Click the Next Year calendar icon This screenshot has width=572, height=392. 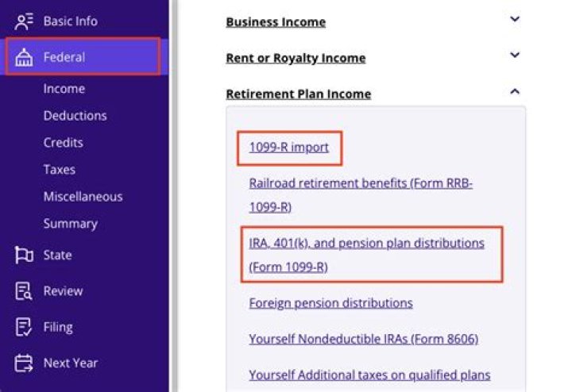point(24,363)
